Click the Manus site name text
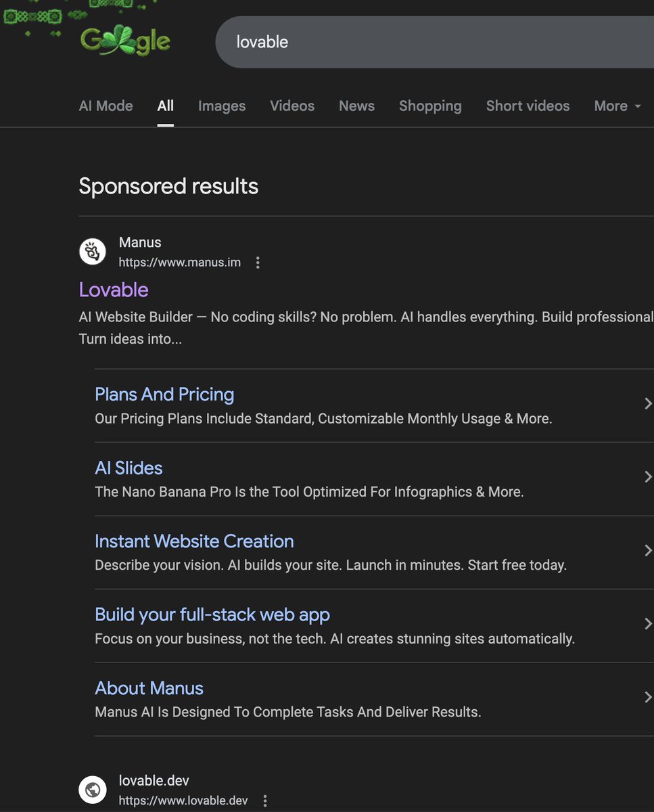The height and width of the screenshot is (812, 654). click(x=140, y=242)
